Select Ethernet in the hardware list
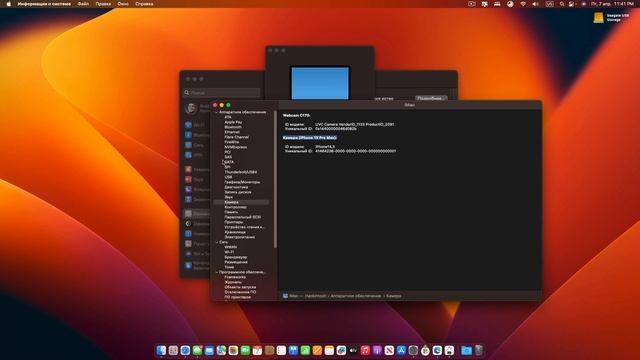 pyautogui.click(x=232, y=132)
